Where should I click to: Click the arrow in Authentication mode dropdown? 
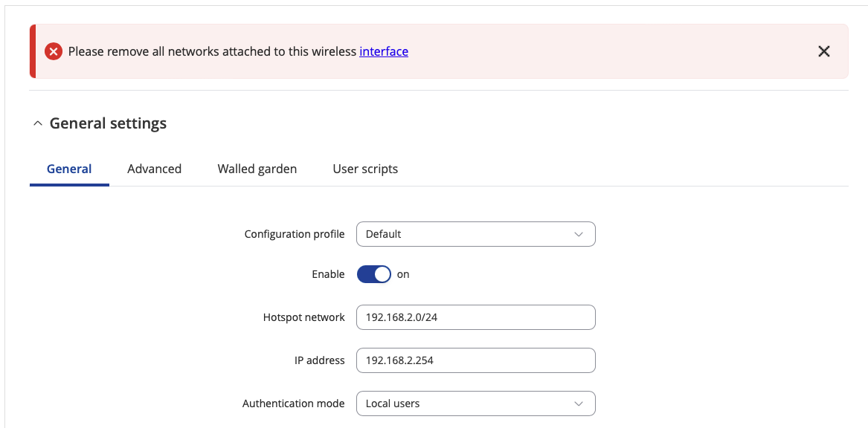tap(579, 403)
